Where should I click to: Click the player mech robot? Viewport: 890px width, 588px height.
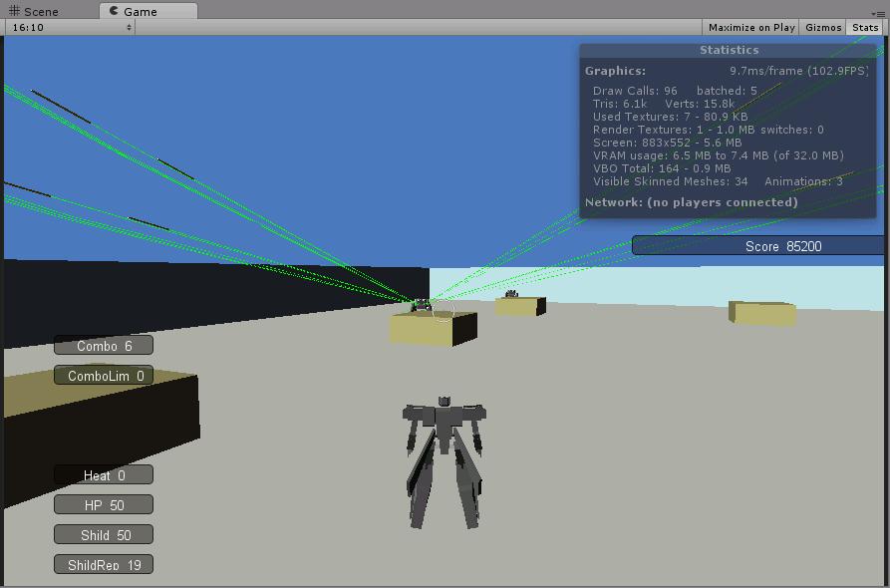click(445, 462)
